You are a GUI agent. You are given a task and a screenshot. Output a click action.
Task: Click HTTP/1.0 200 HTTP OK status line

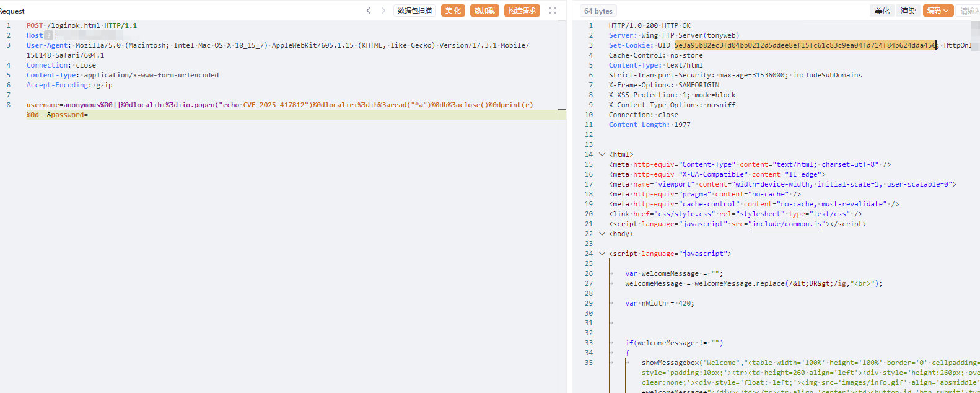point(649,25)
